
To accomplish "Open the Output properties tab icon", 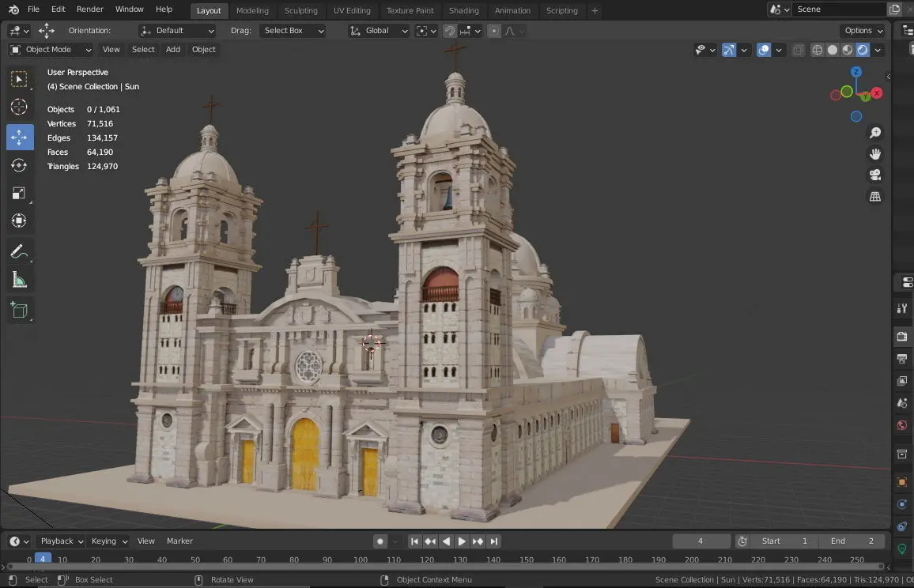I will click(902, 359).
